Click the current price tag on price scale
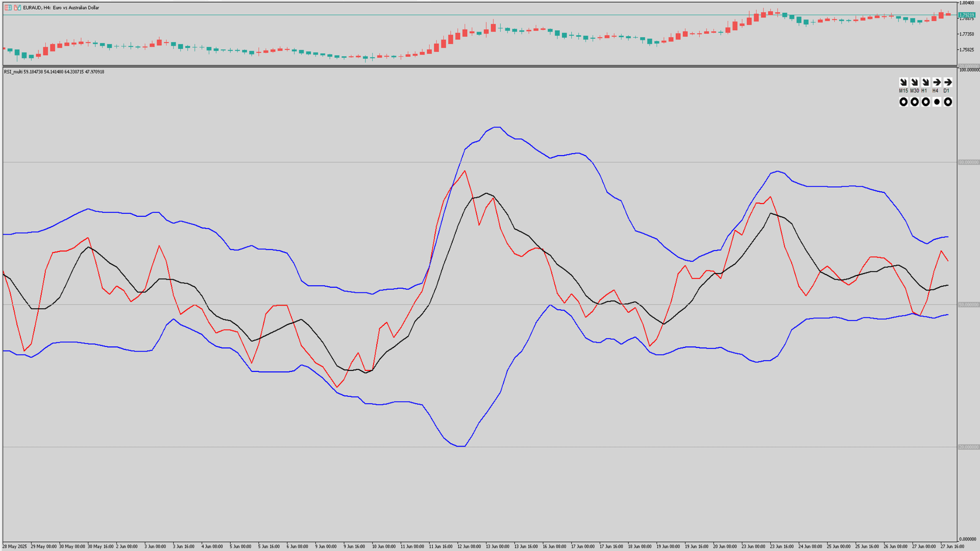This screenshot has width=980, height=551. tap(967, 15)
